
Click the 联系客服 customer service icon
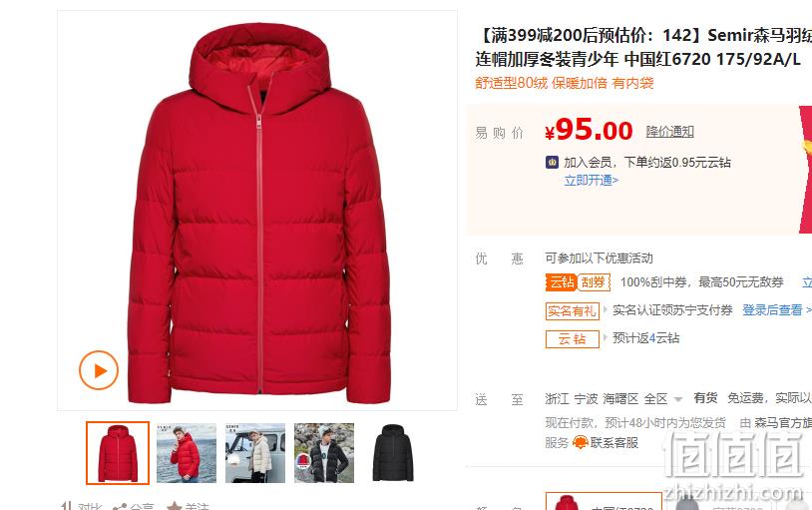tap(580, 443)
